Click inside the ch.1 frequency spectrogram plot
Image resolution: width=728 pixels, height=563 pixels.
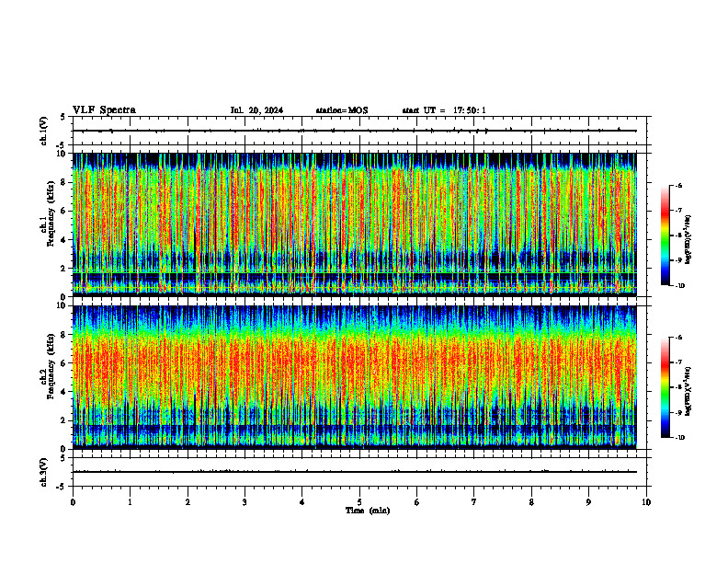354,224
